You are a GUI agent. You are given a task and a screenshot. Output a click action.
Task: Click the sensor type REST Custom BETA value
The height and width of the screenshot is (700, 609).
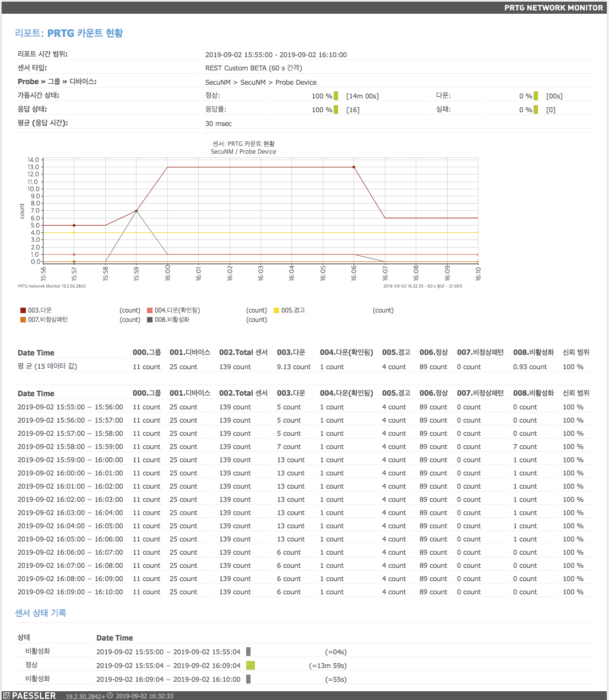[253, 68]
